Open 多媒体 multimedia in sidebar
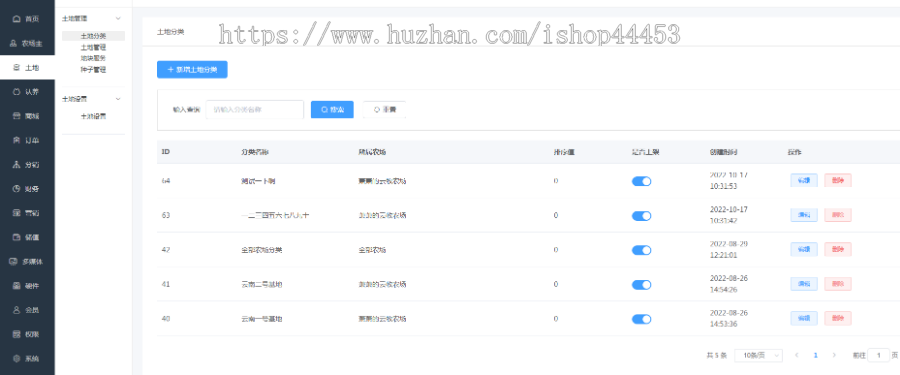Screen dimensions: 900x375 [x=27, y=261]
